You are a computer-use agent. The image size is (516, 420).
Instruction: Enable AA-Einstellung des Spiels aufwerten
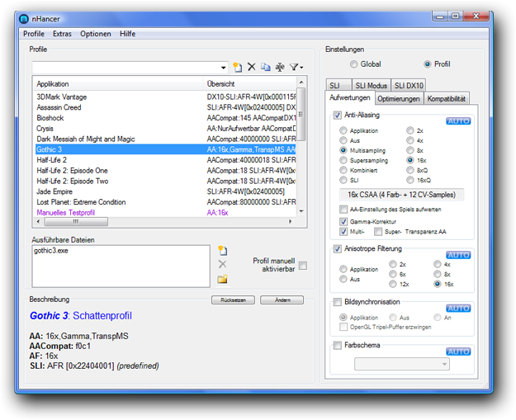(343, 210)
